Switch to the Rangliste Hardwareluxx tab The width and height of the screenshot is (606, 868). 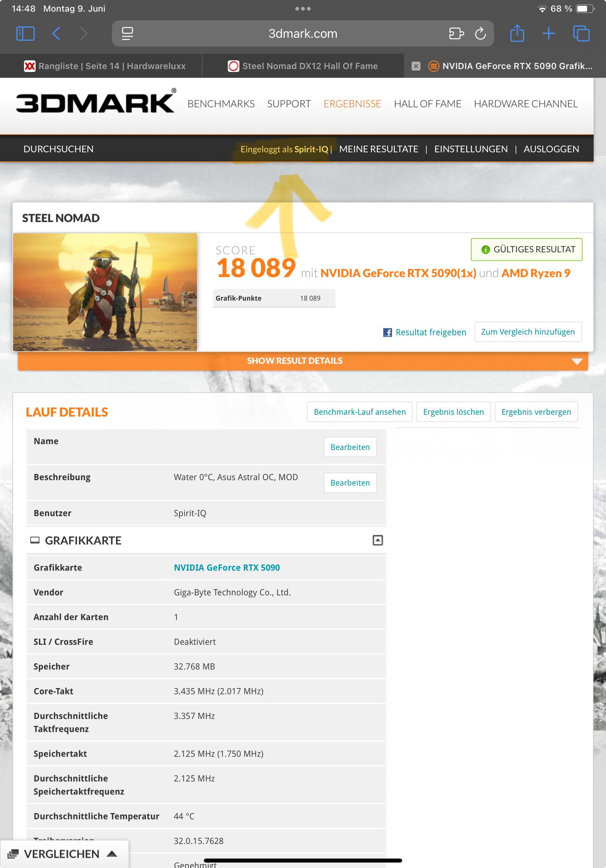click(101, 66)
